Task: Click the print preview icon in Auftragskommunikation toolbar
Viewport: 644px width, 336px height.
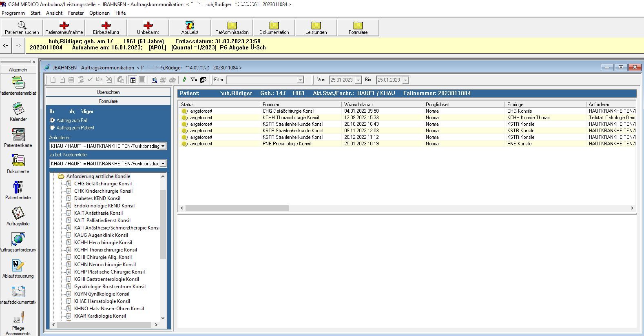Action: point(154,80)
